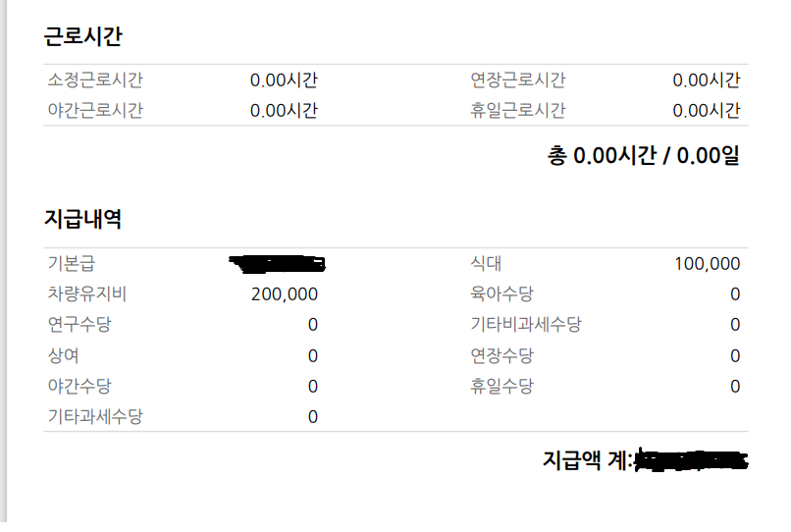The width and height of the screenshot is (791, 532).
Task: Click the 육아수당 label
Action: tap(501, 293)
